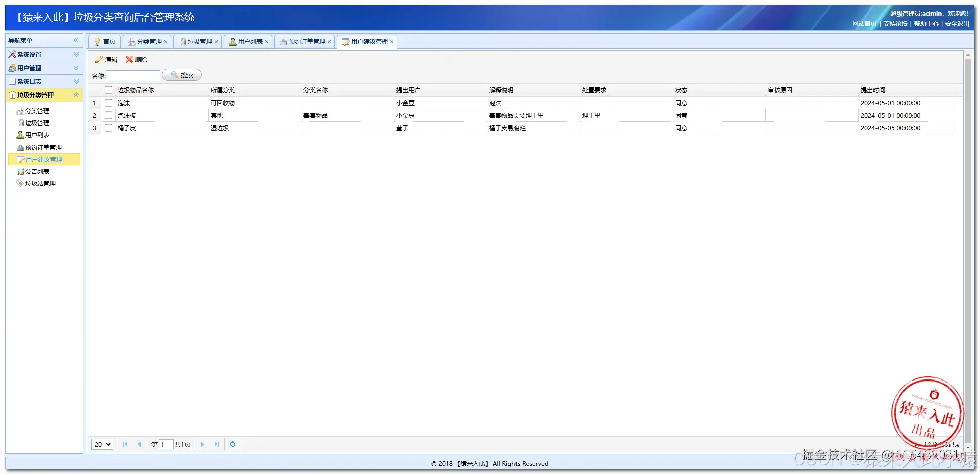
Task: Click the pencil 编辑 icon
Action: 99,60
